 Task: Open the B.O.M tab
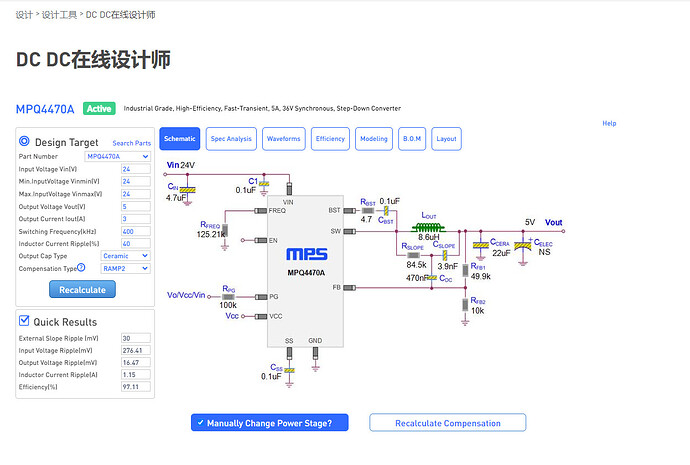coord(412,139)
